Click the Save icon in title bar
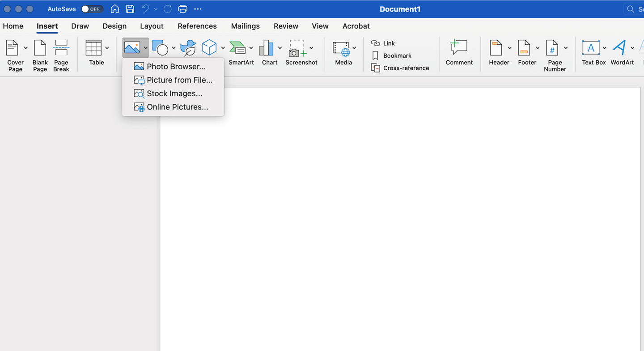The image size is (644, 351). coord(130,9)
